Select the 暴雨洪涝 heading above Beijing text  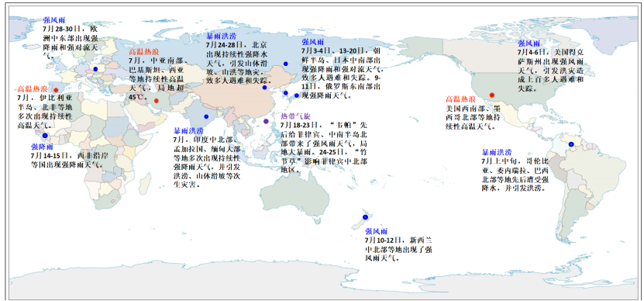click(x=222, y=36)
